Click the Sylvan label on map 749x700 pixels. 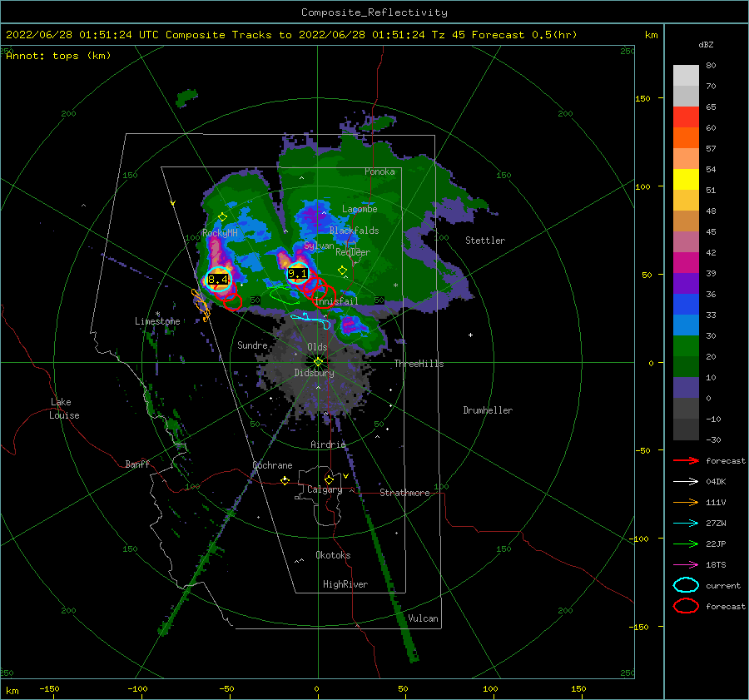pos(319,246)
